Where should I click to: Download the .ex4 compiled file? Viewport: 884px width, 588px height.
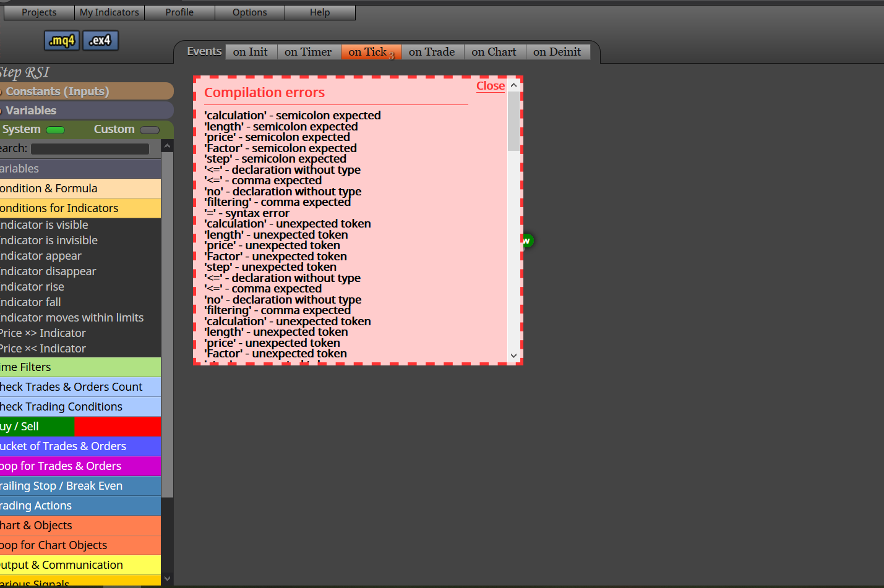[100, 41]
